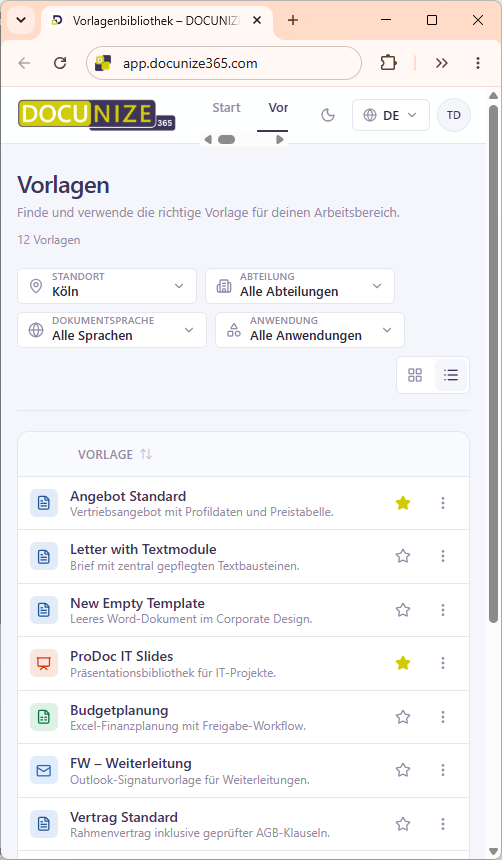502x860 pixels.
Task: Click the navigation scroll right arrow
Action: [x=280, y=140]
